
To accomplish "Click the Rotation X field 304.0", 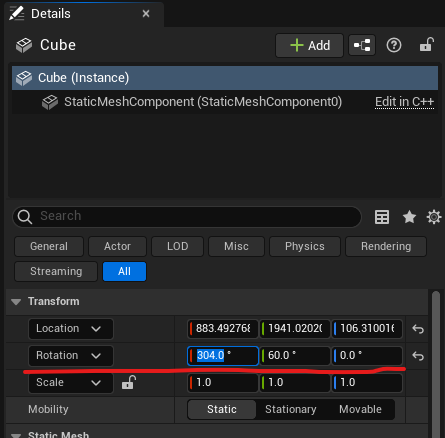I will tap(223, 356).
